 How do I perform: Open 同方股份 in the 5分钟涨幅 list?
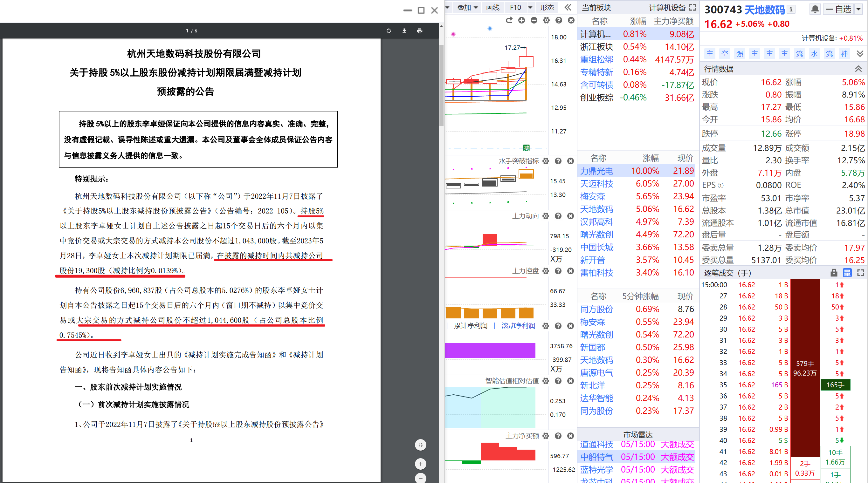[596, 309]
